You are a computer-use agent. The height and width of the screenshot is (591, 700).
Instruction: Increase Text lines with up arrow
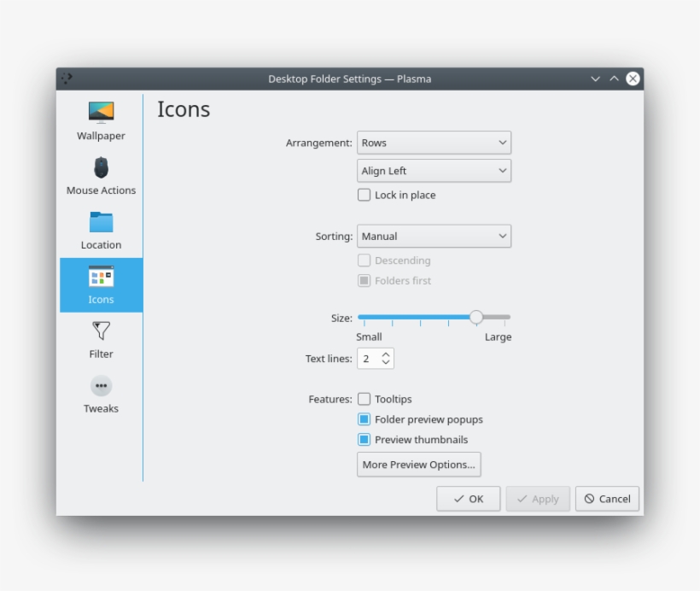tap(386, 354)
